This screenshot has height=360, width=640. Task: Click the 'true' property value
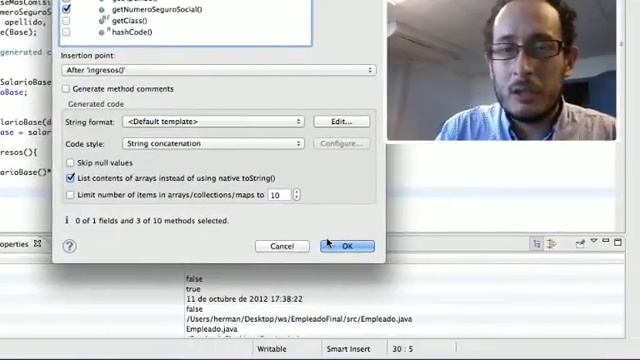pos(193,289)
